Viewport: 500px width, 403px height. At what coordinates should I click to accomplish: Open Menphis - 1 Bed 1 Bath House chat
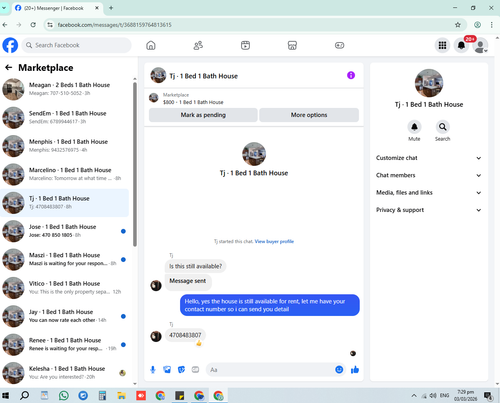(65, 146)
